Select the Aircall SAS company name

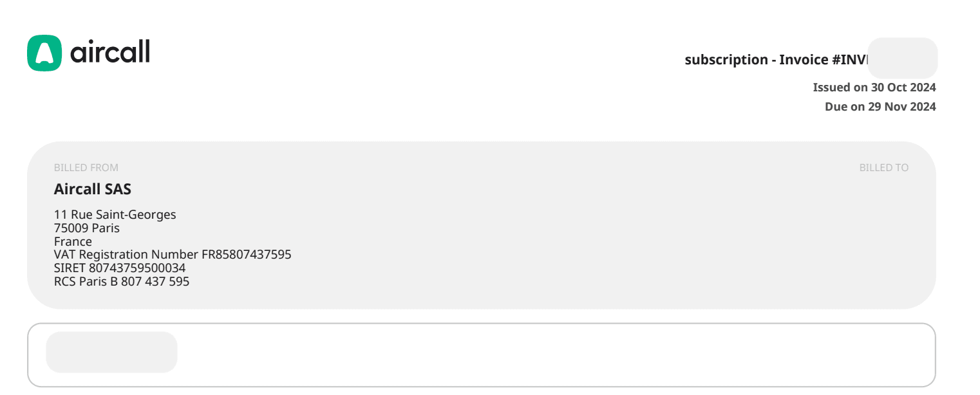(93, 189)
